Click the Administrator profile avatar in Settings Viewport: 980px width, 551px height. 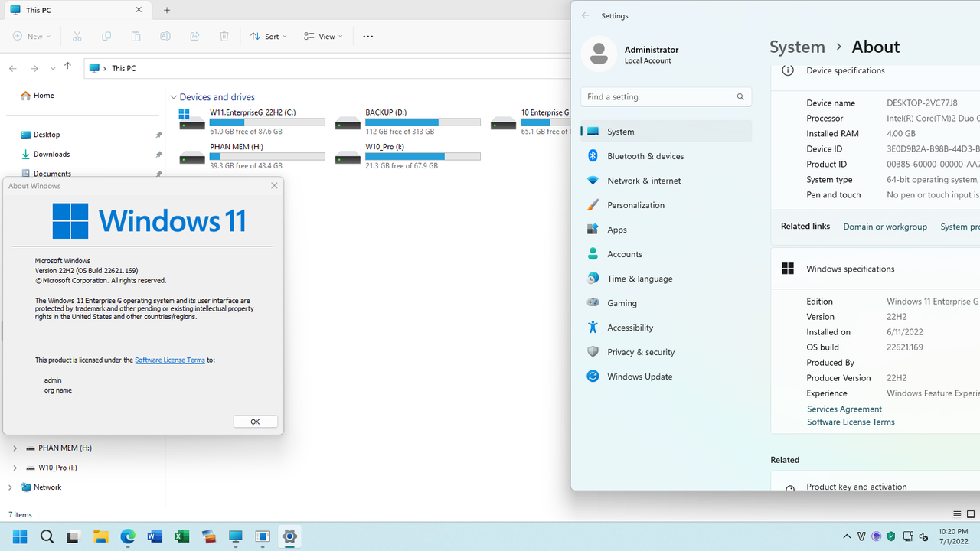[599, 54]
